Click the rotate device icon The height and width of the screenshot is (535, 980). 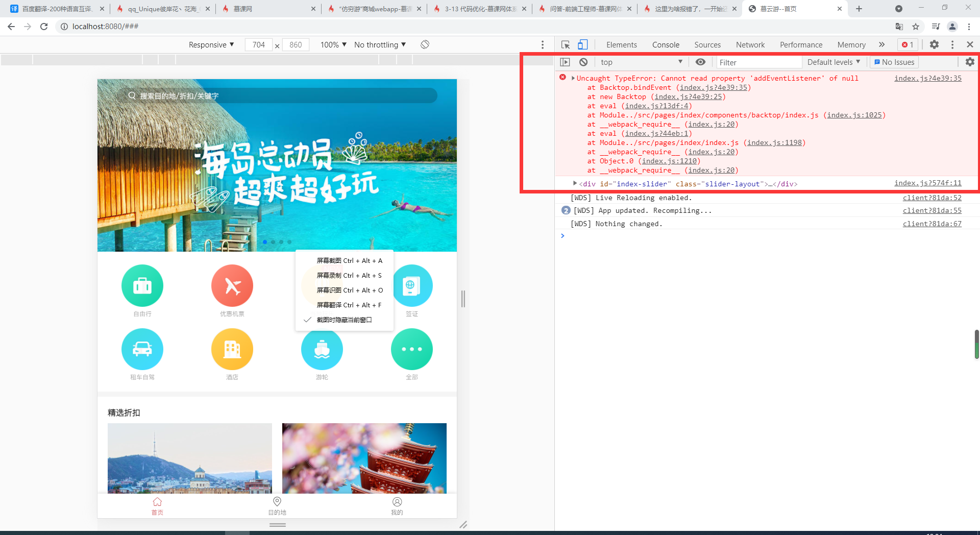point(425,45)
